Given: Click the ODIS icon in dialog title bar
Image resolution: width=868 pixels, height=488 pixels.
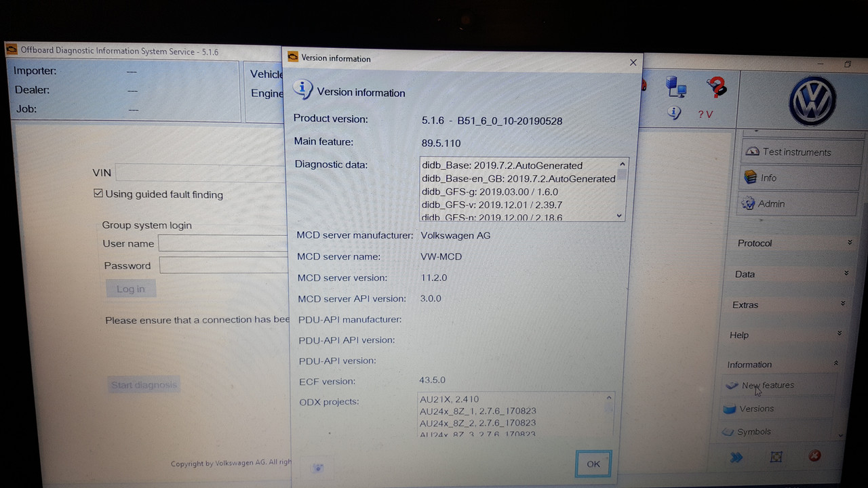Looking at the screenshot, I should pos(293,57).
